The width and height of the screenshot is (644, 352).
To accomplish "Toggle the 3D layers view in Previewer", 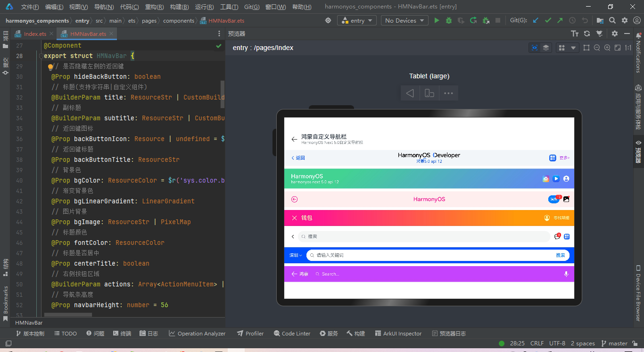I will (546, 48).
